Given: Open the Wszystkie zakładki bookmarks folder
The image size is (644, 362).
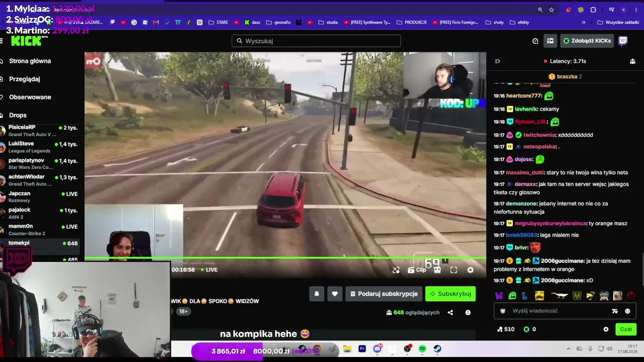Looking at the screenshot, I should point(617,22).
